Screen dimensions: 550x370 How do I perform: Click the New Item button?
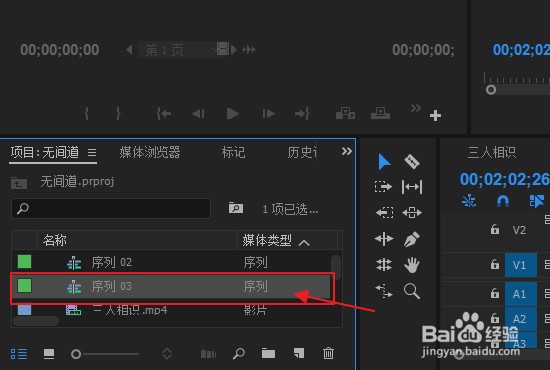click(x=299, y=353)
